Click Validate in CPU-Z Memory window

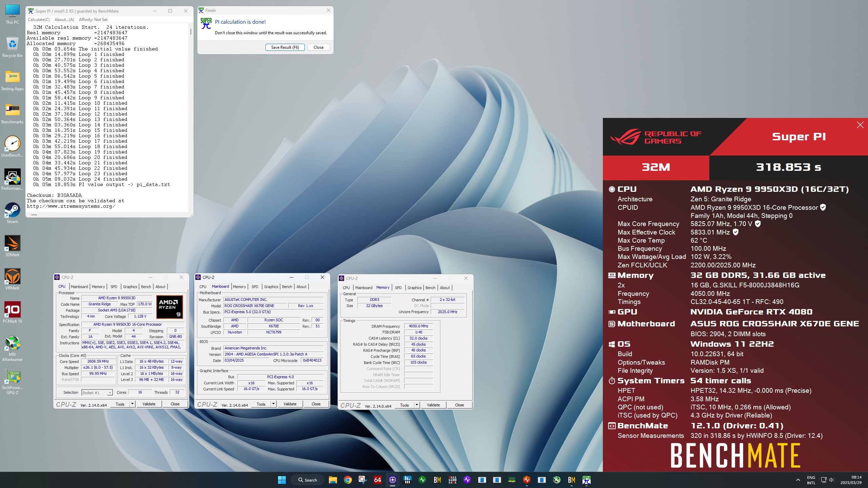(433, 405)
